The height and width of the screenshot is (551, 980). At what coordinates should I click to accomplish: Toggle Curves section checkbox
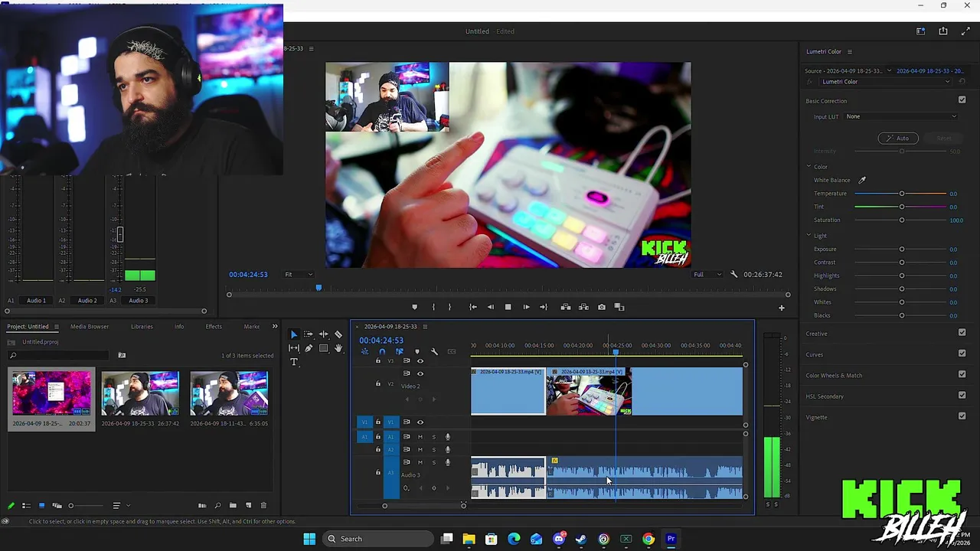click(x=962, y=354)
